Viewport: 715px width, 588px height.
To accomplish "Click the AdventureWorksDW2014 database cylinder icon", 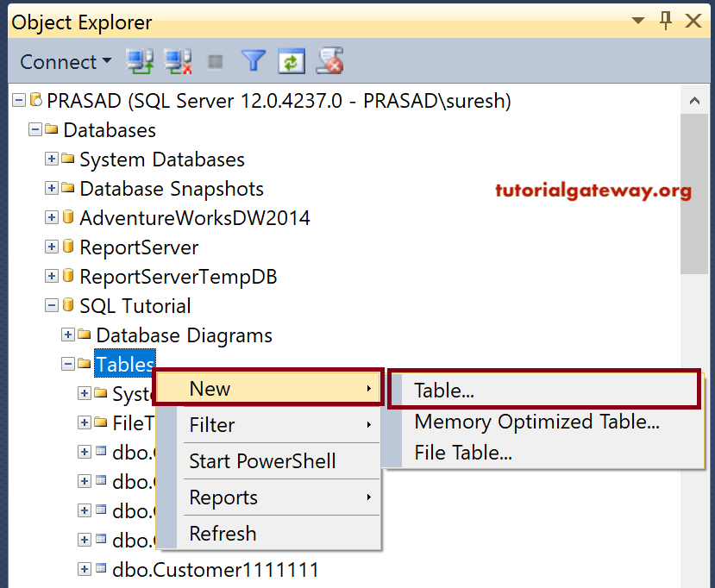I will click(68, 216).
